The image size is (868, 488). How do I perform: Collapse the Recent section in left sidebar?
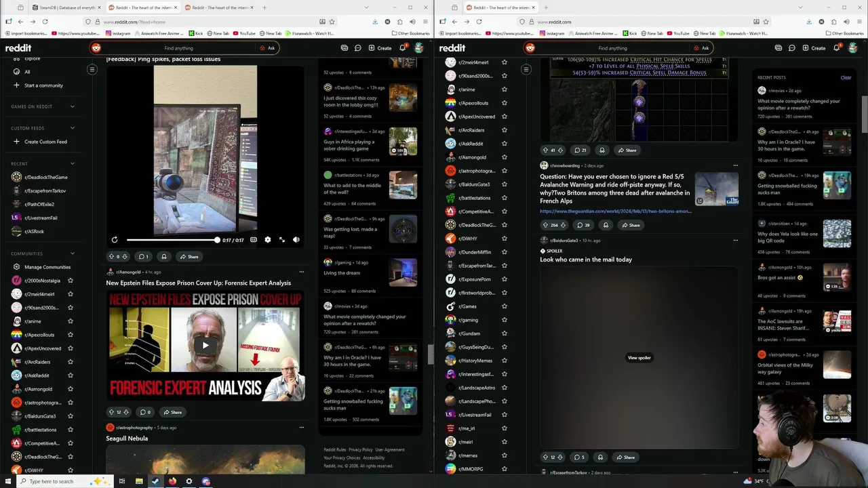[73, 163]
